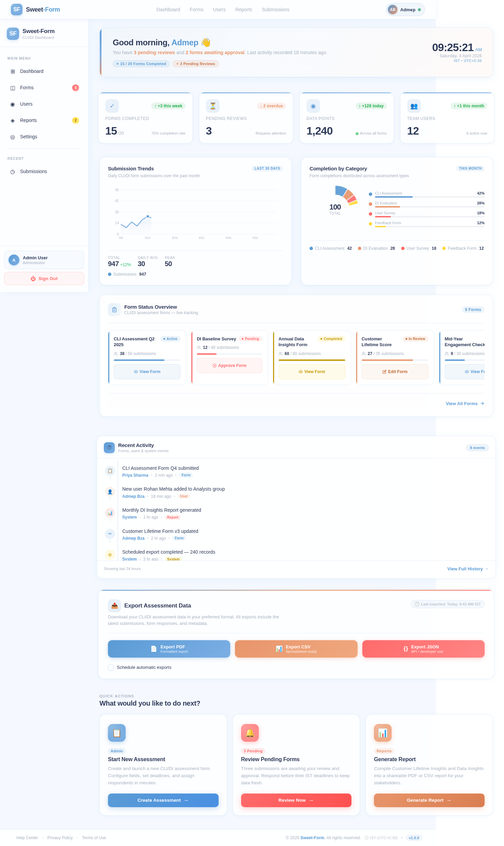Click the Sign Out button
Image resolution: width=504 pixels, height=846 pixels.
[44, 278]
